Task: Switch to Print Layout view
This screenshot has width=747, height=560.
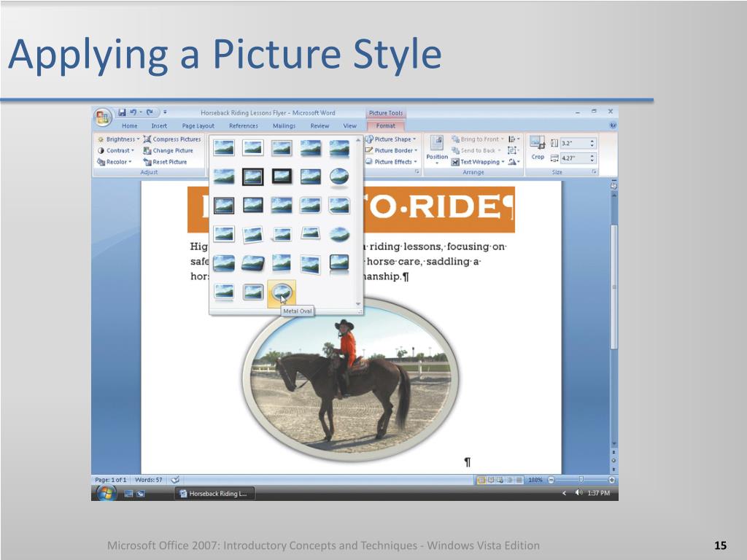Action: (x=481, y=480)
